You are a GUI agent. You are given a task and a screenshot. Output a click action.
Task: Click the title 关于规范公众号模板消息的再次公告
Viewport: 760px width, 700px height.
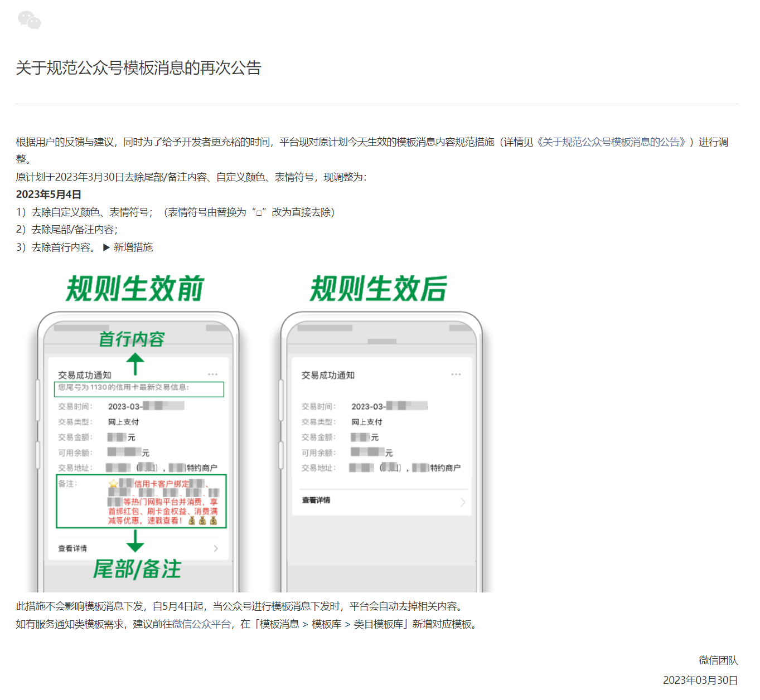click(139, 68)
